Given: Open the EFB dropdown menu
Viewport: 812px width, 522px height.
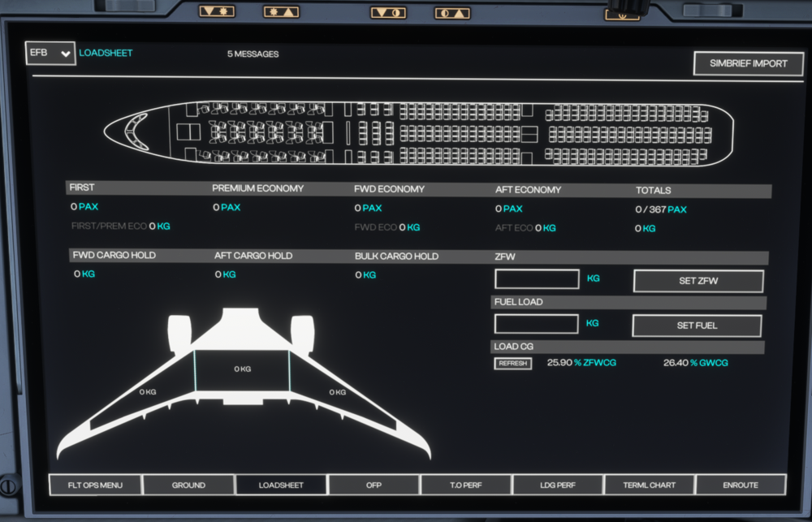Looking at the screenshot, I should pos(50,54).
